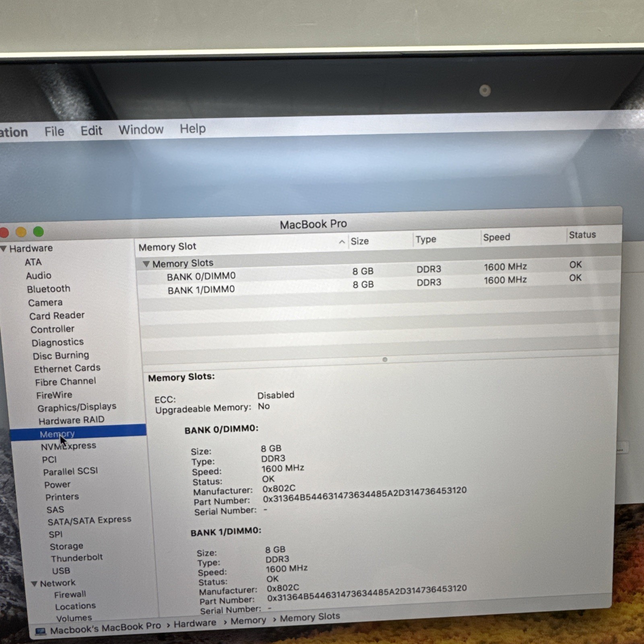
Task: Select Camera in the sidebar
Action: click(45, 303)
